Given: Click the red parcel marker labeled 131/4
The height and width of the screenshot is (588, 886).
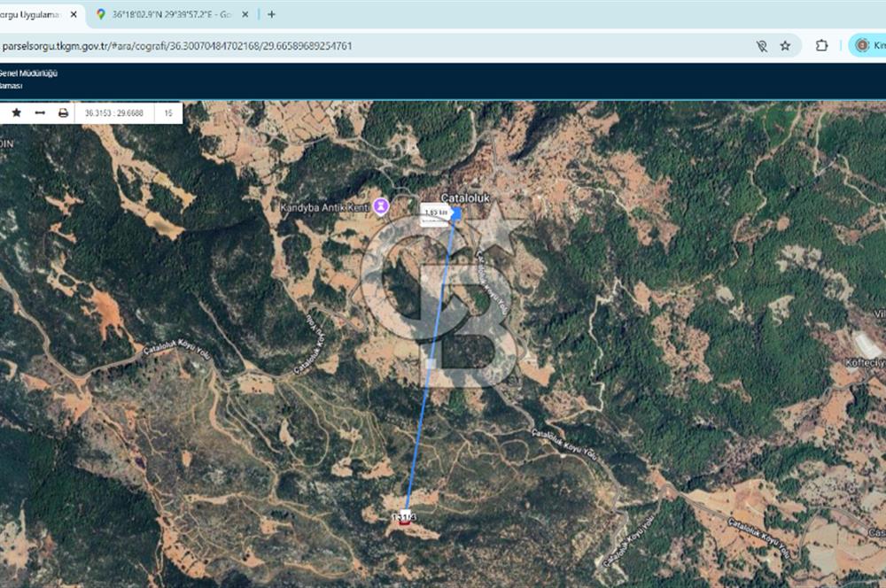Looking at the screenshot, I should tap(404, 522).
